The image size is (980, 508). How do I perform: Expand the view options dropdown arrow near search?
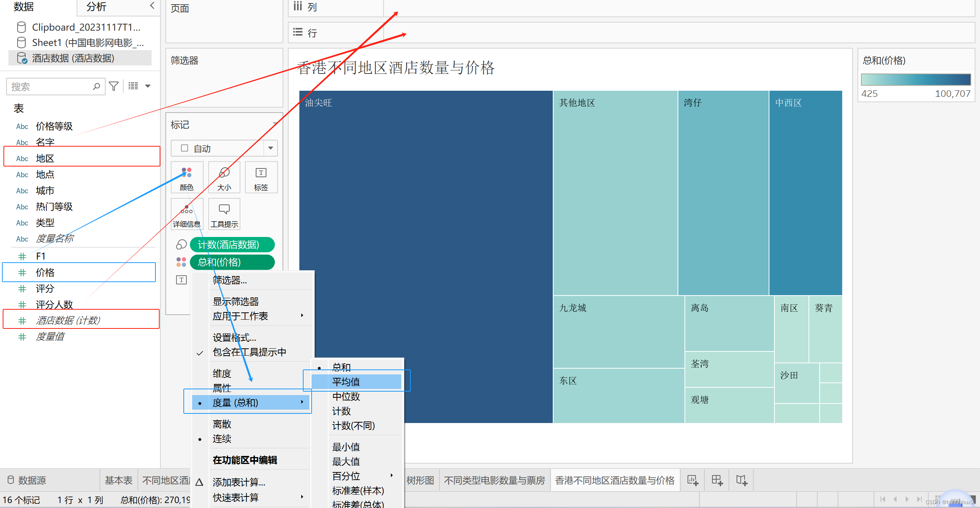[148, 87]
